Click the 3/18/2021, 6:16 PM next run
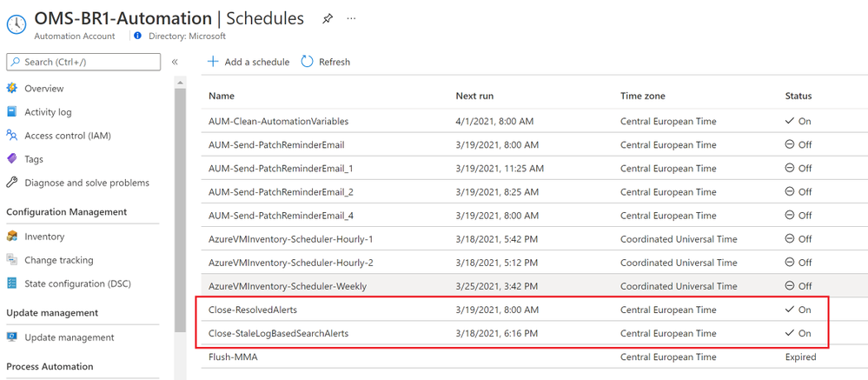This screenshot has height=380, width=868. click(x=496, y=333)
